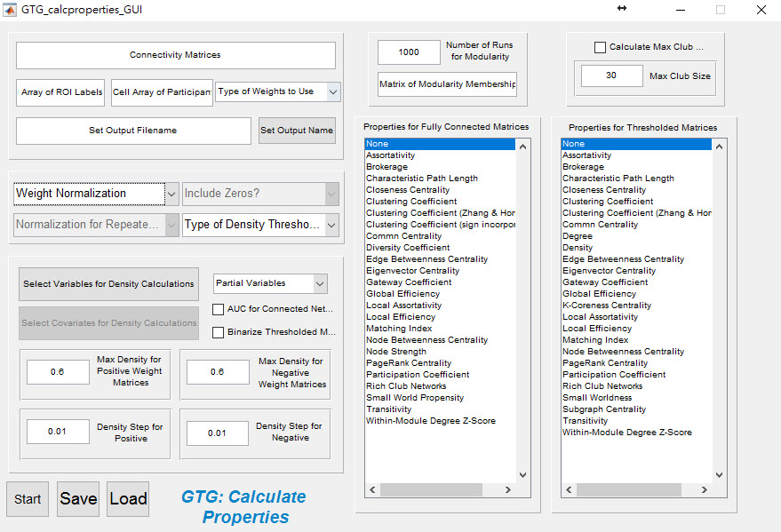Click the Save button
The height and width of the screenshot is (532, 781).
[x=78, y=499]
